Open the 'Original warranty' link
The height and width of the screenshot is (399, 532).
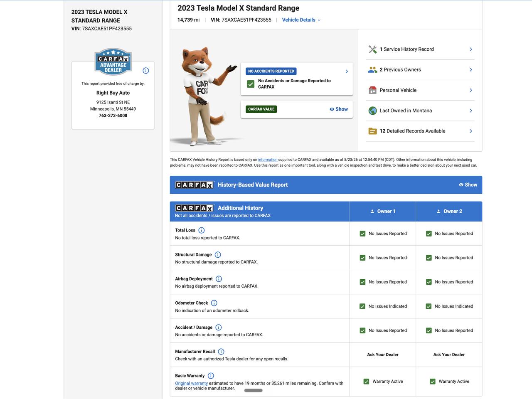click(191, 383)
